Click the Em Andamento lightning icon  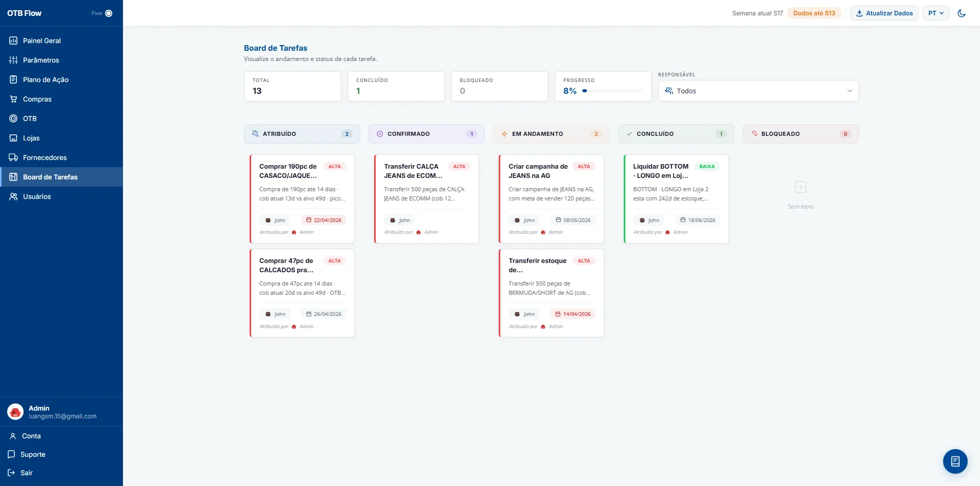504,134
